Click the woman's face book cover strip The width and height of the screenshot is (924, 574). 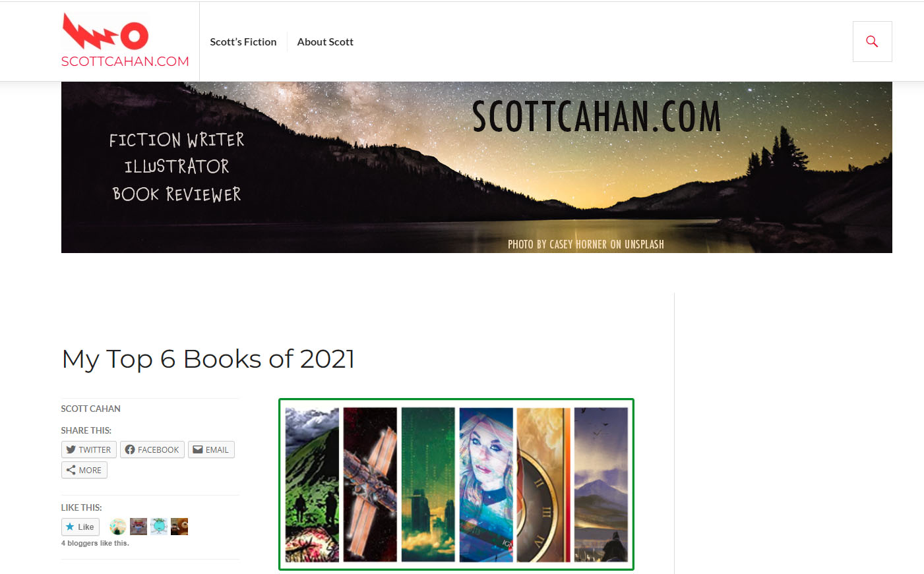(486, 484)
